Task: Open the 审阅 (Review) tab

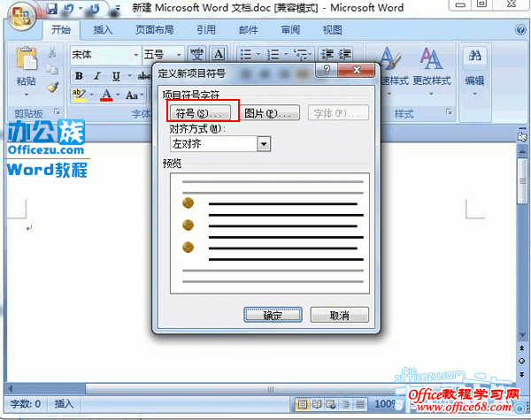Action: pyautogui.click(x=290, y=30)
